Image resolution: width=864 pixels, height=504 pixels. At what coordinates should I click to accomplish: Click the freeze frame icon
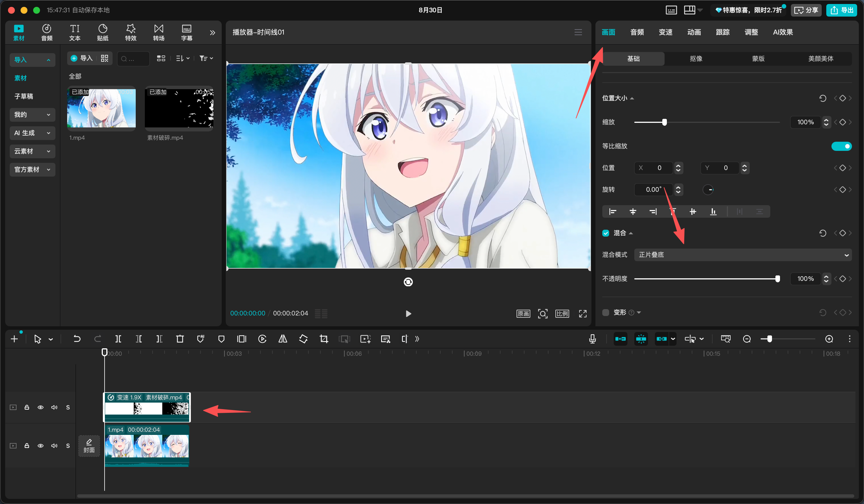click(x=241, y=339)
